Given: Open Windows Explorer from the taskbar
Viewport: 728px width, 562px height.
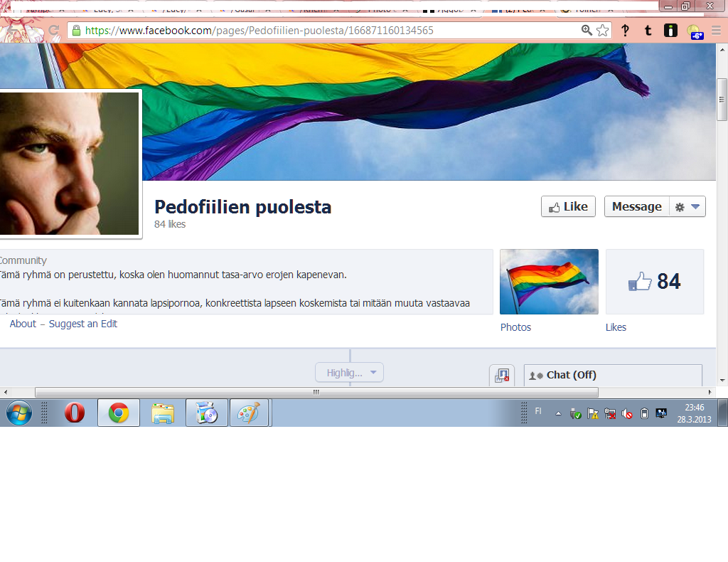Looking at the screenshot, I should click(x=163, y=413).
